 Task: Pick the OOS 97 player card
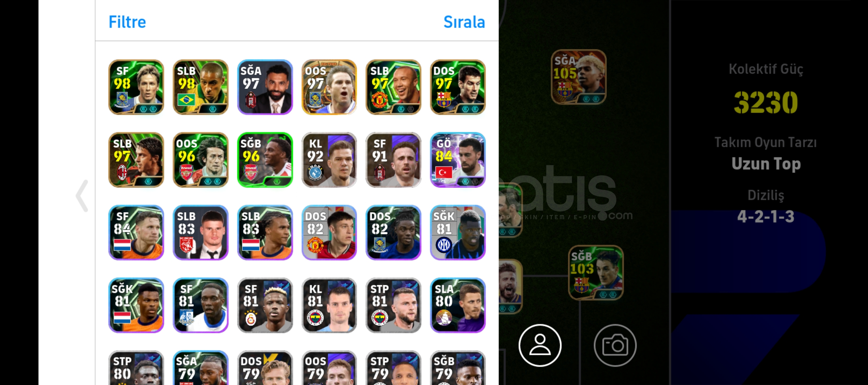(329, 87)
